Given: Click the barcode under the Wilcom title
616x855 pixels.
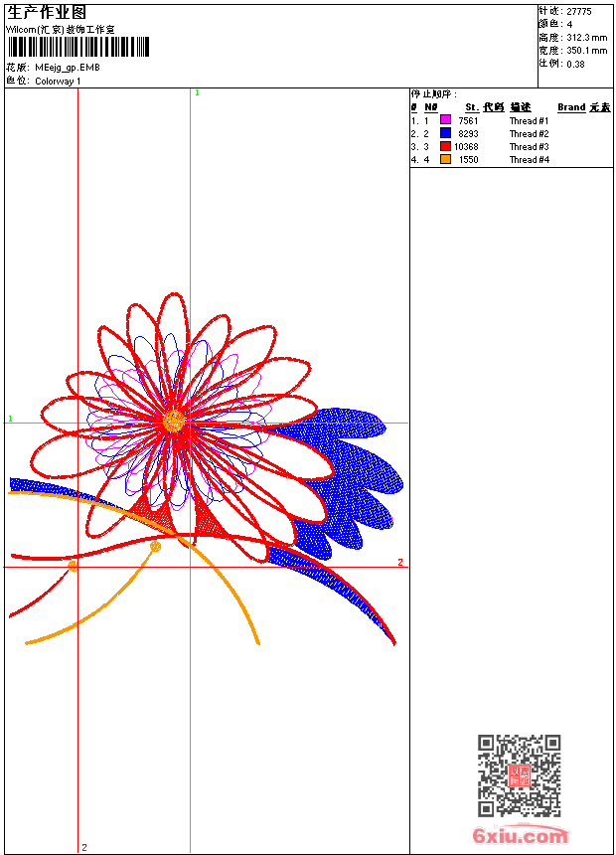Looking at the screenshot, I should click(78, 47).
